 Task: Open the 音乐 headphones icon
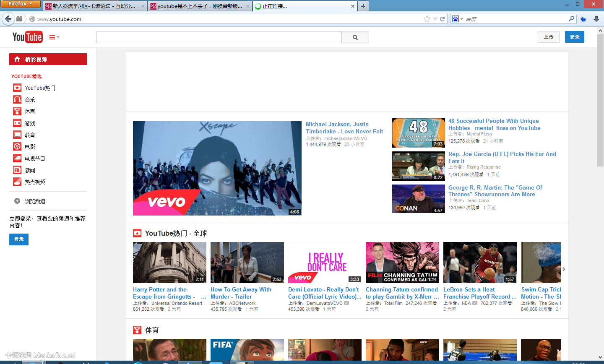point(17,99)
